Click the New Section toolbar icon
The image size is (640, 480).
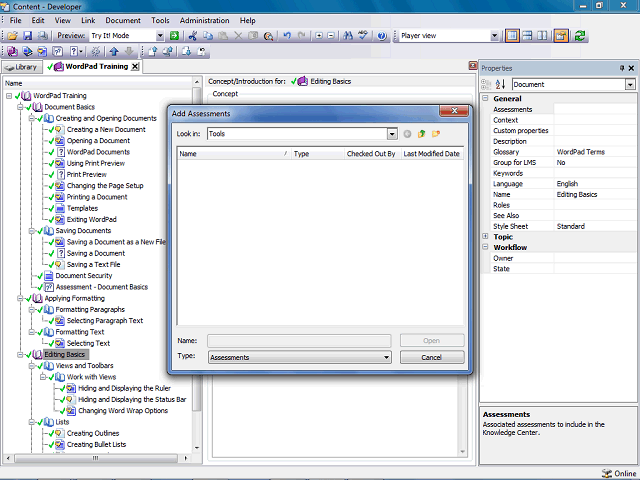(27, 51)
